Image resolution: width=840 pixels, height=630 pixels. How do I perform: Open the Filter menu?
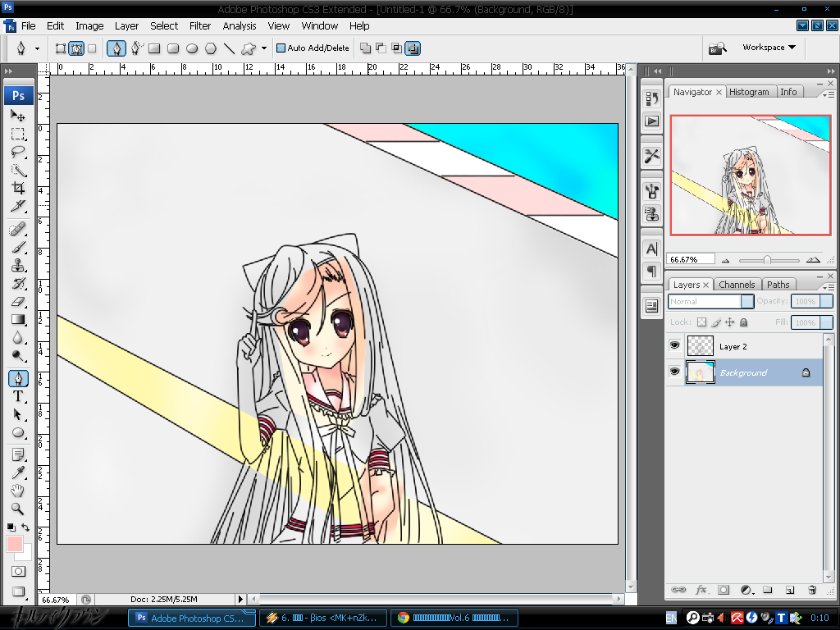click(x=200, y=25)
